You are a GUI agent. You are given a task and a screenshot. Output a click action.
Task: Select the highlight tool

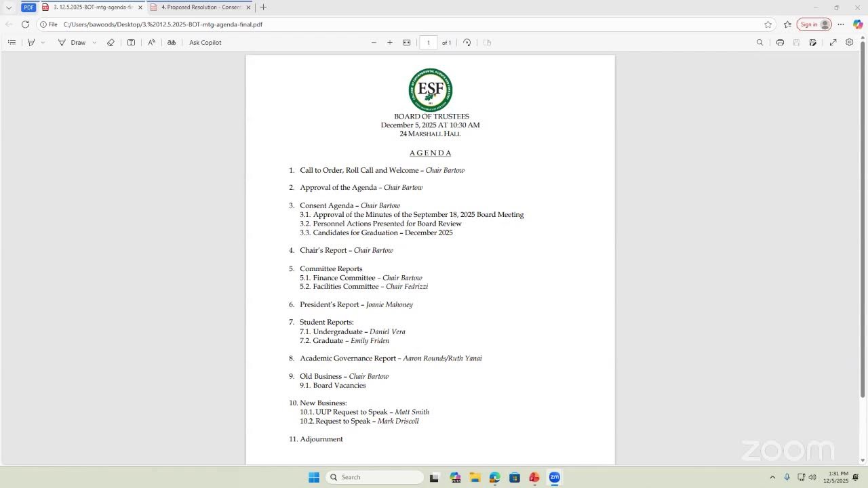pos(31,42)
